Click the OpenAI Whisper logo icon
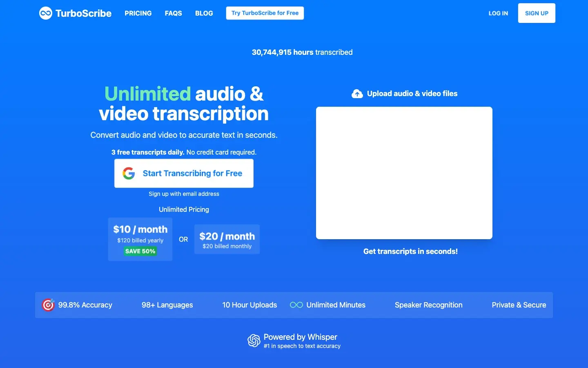The image size is (588, 368). pyautogui.click(x=254, y=341)
